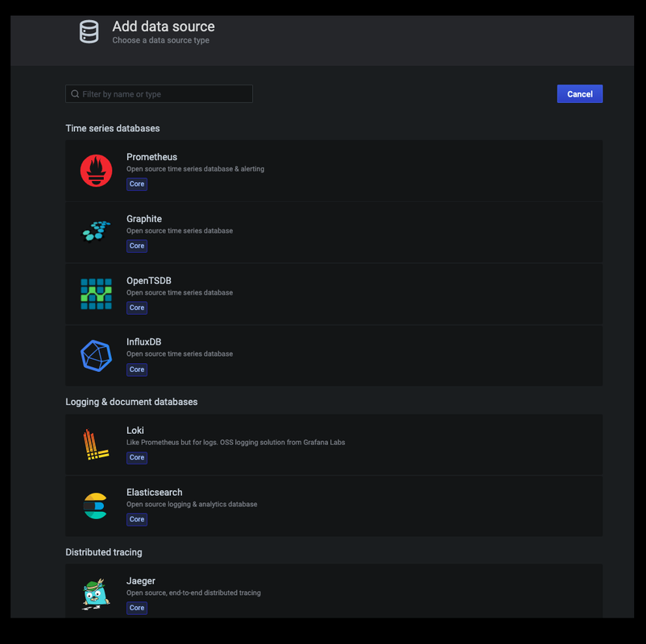646x644 pixels.
Task: Click 'Open source logging & analytics database' text
Action: (192, 504)
